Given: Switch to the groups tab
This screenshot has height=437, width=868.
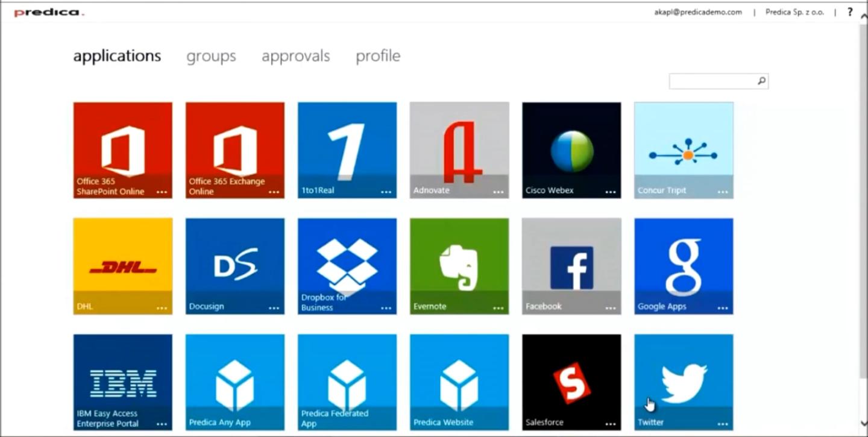Looking at the screenshot, I should (x=211, y=56).
